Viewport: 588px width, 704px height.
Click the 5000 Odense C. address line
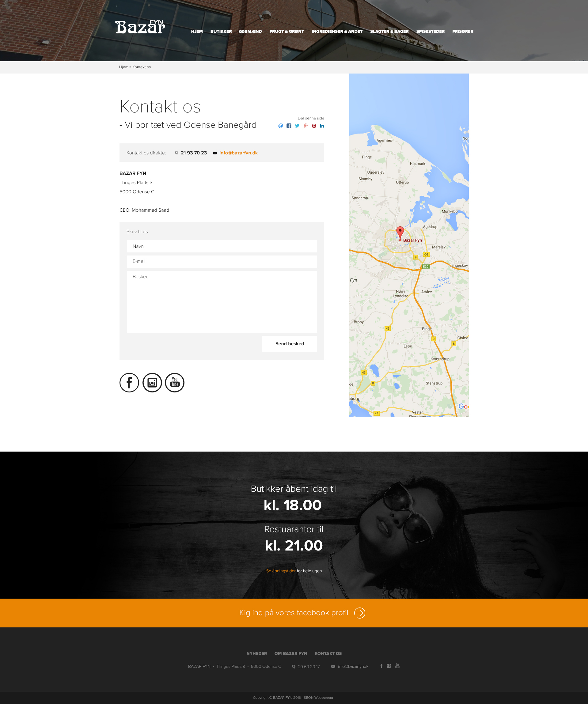coord(138,192)
